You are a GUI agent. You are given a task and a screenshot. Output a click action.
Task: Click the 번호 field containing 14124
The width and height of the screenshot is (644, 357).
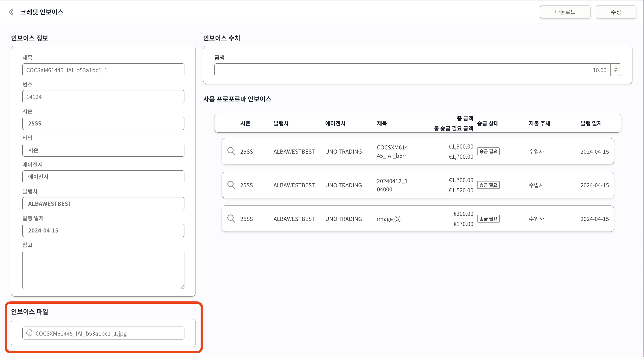(103, 97)
